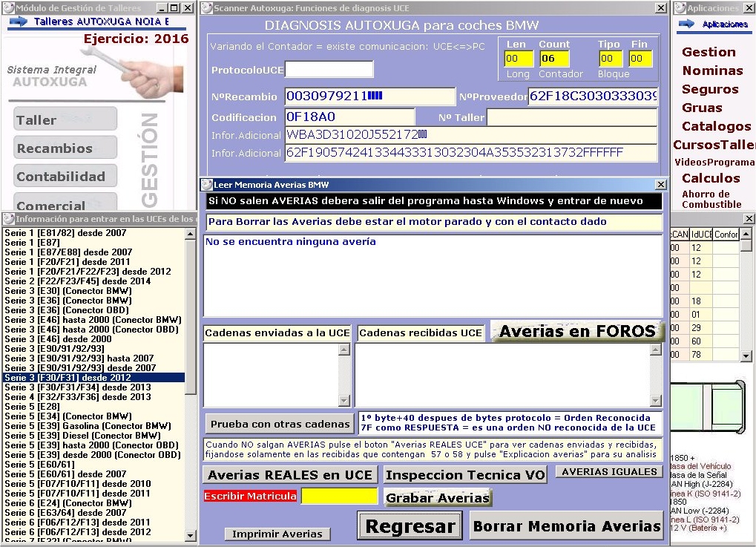Click the blue arrow icon beside Talleres AUTOXUGA
This screenshot has width=756, height=547.
pos(18,22)
